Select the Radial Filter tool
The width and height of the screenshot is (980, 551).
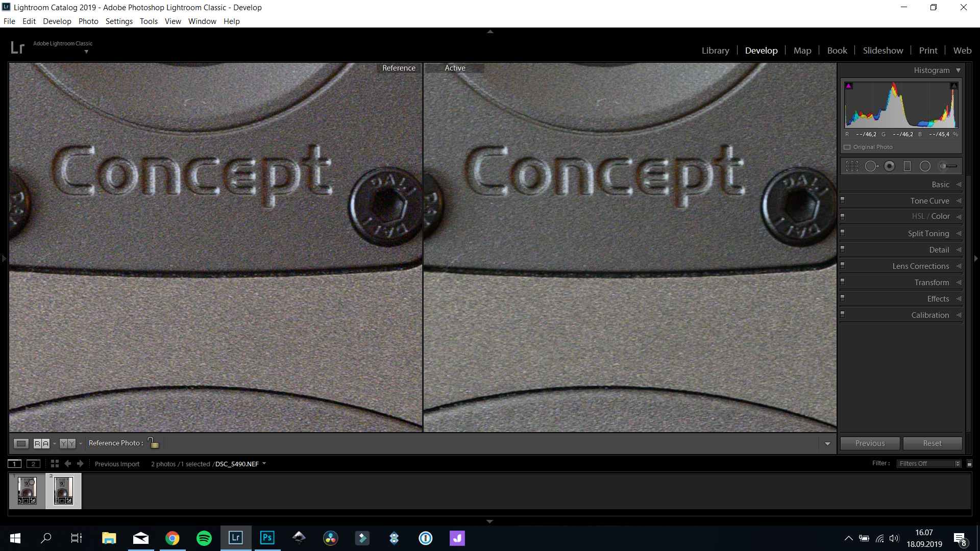(x=925, y=166)
